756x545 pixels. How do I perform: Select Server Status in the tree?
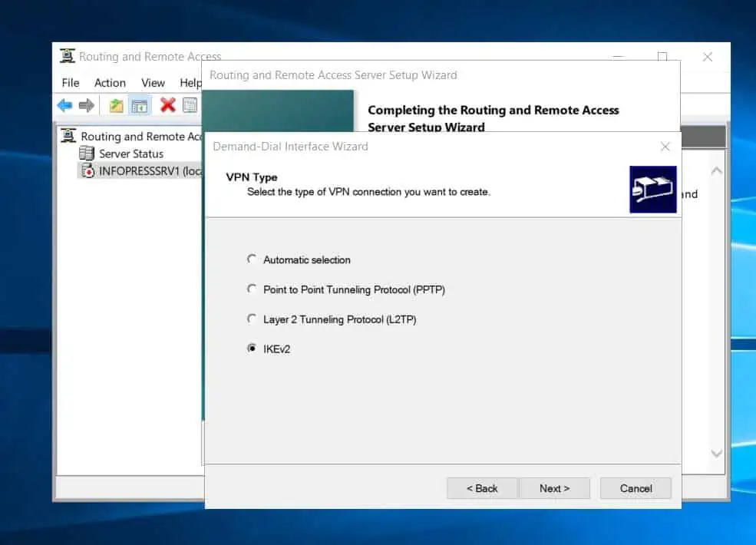tap(130, 154)
